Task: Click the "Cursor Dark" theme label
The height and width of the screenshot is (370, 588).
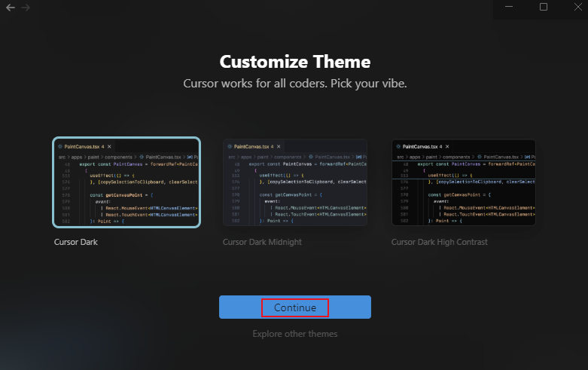Action: (76, 243)
